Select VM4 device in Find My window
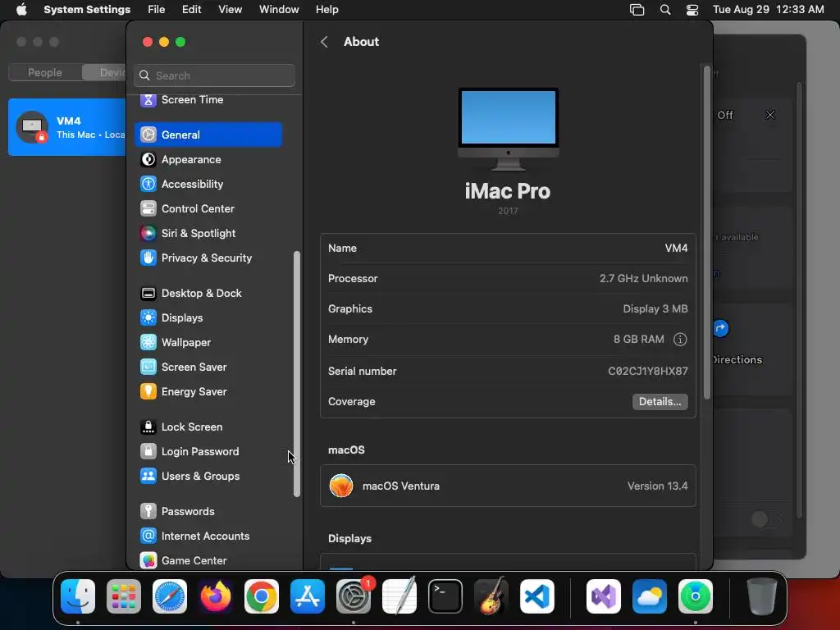Viewport: 840px width, 630px height. [67, 127]
